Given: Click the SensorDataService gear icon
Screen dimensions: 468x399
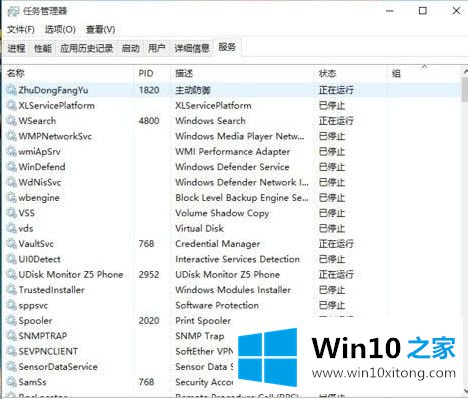Looking at the screenshot, I should tap(11, 366).
